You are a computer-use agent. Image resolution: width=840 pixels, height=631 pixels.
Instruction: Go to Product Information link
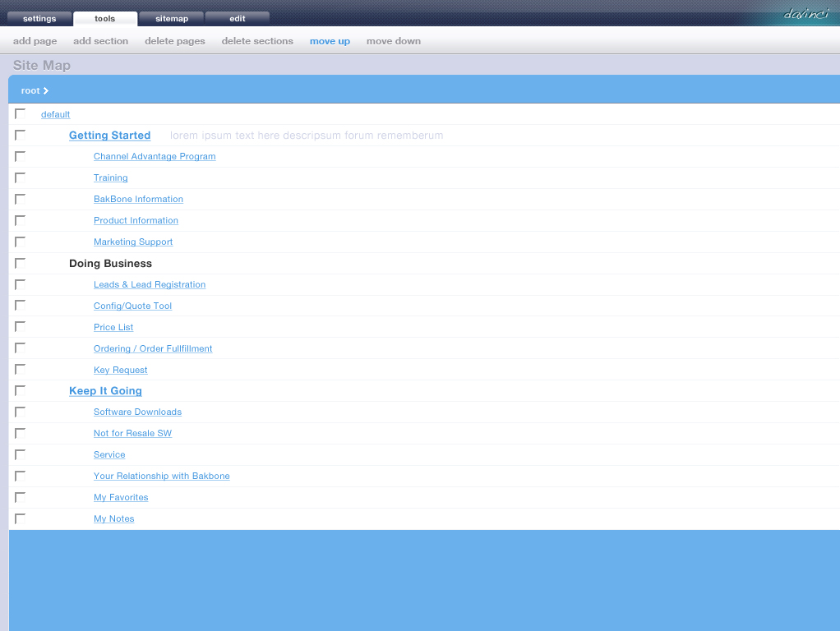(x=136, y=221)
